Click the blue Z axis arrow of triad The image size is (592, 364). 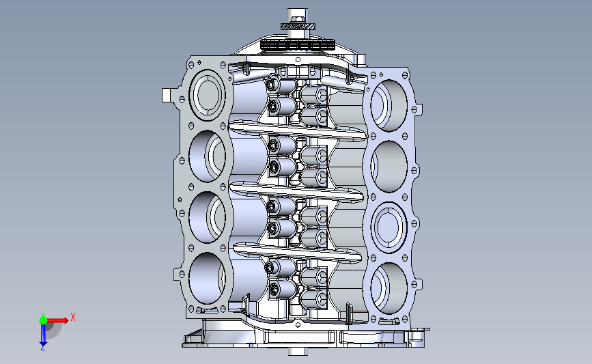(x=43, y=335)
